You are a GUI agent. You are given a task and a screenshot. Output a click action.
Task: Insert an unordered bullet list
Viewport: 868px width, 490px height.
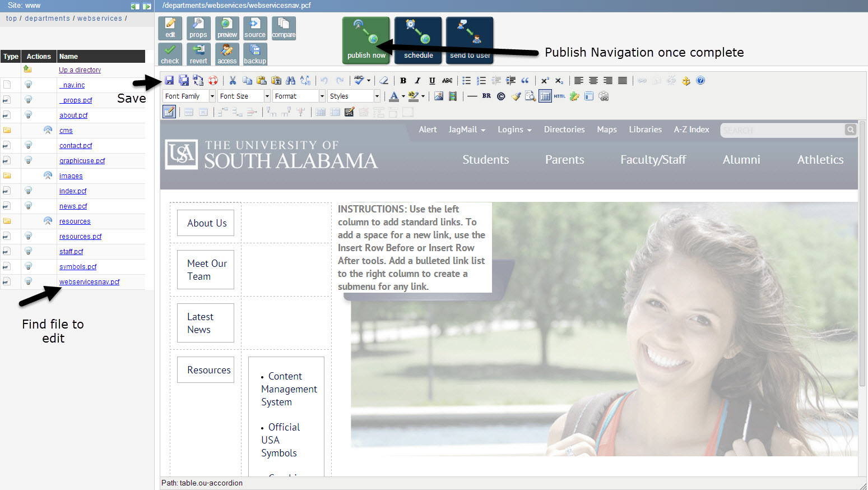pos(466,81)
